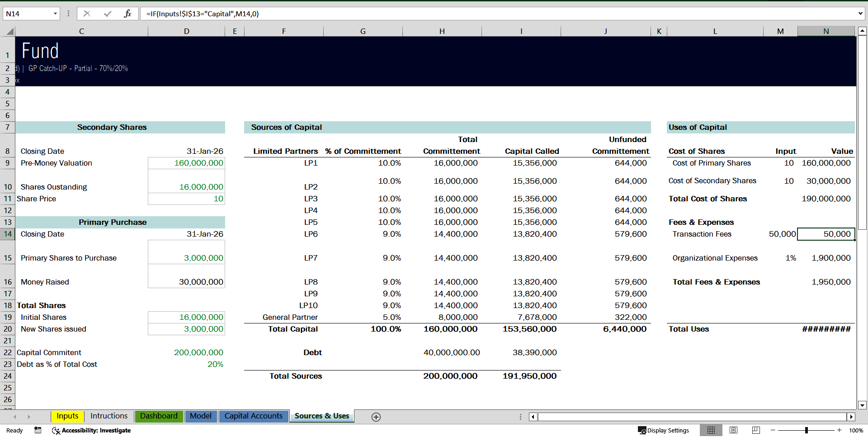Select unfunded total 6,440,000 cell
868x437 pixels.
coord(605,329)
